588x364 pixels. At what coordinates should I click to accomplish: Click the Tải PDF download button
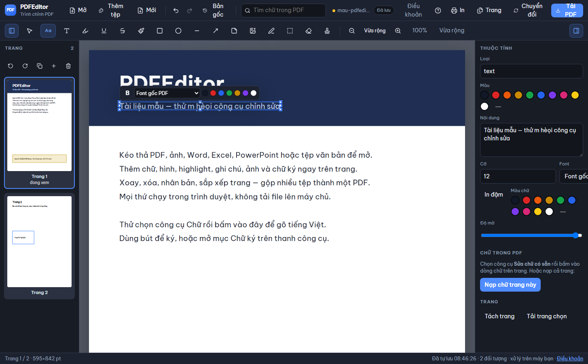567,10
